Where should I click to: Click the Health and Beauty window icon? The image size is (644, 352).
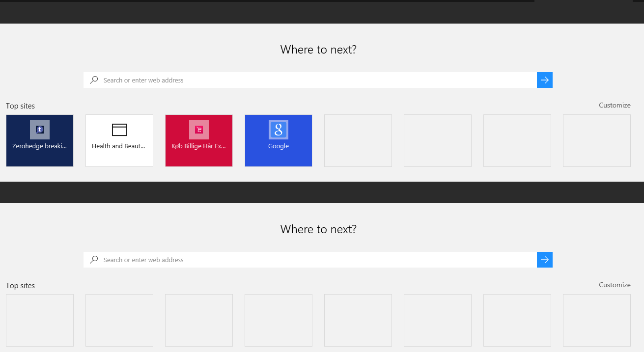click(119, 130)
